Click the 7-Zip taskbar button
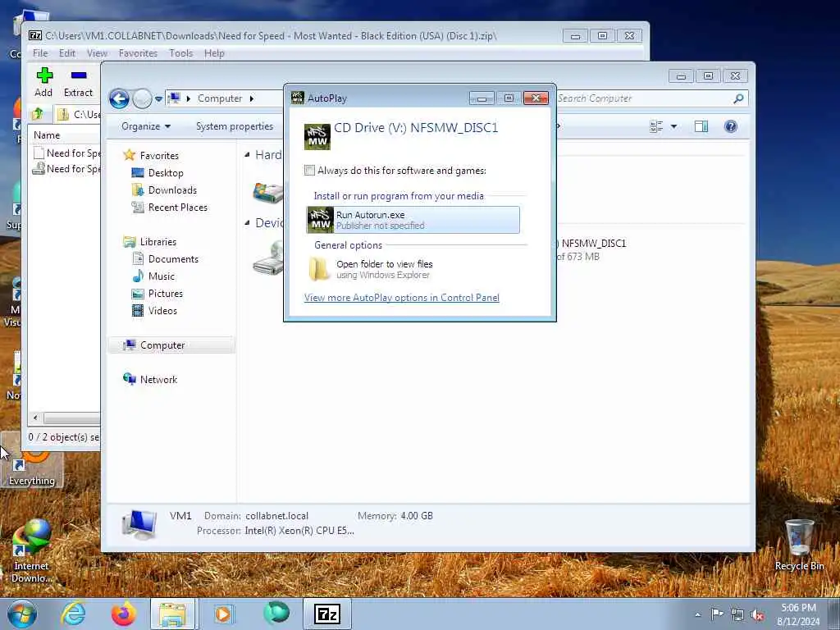Viewport: 840px width, 630px height. coord(327,614)
